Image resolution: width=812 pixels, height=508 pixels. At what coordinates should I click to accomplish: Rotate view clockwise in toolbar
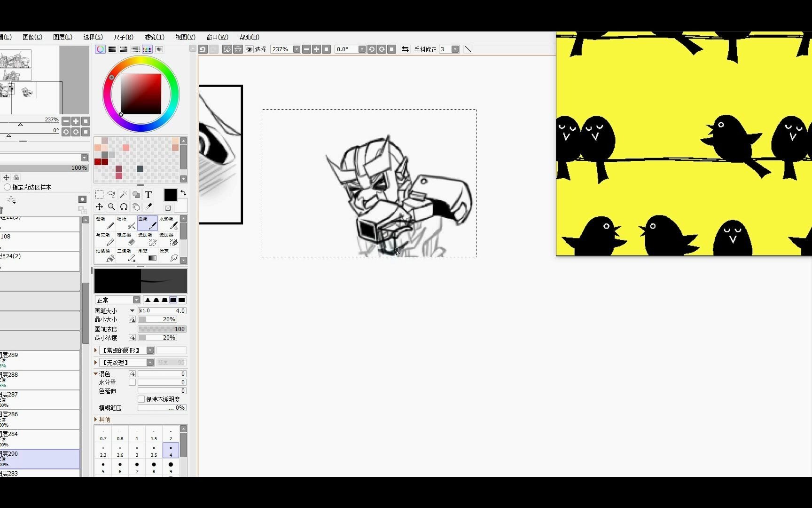pos(382,49)
